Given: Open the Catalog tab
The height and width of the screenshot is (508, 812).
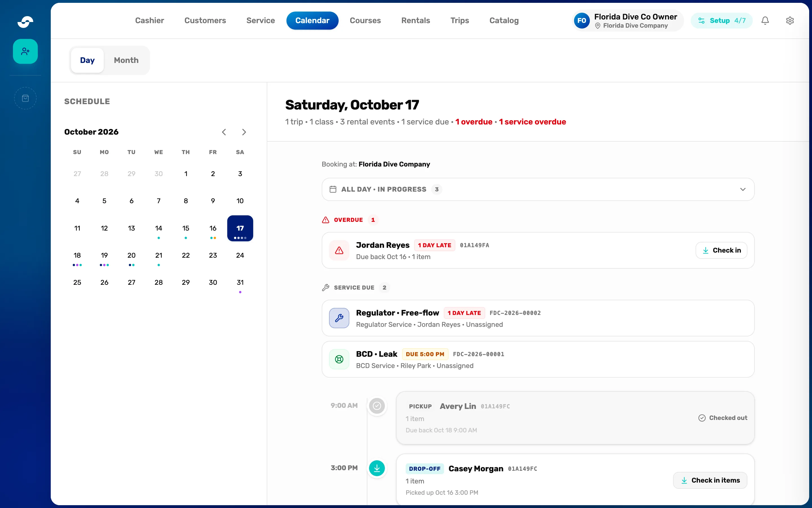Looking at the screenshot, I should coord(504,21).
